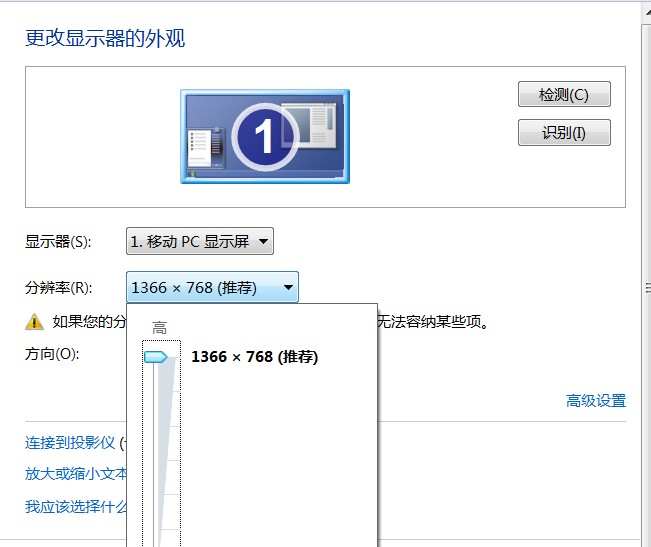Select monitor 1 thumbnail in preview
The height and width of the screenshot is (547, 651).
265,137
